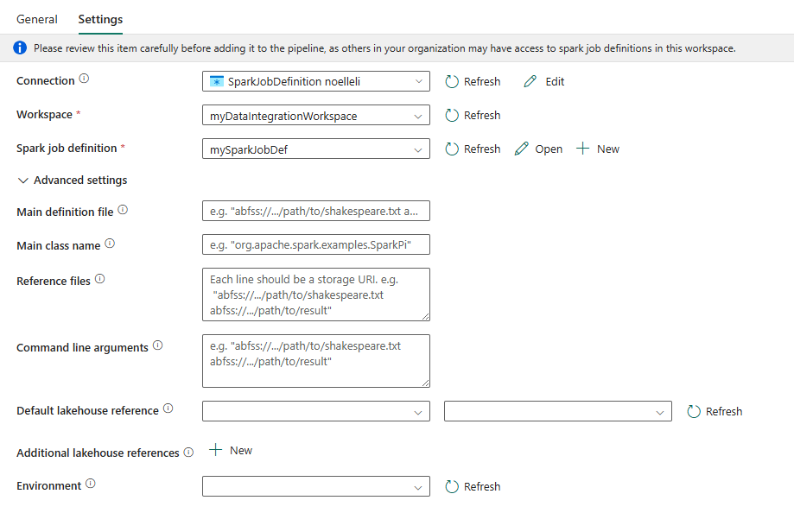
Task: Select the Settings tab
Action: 100,19
